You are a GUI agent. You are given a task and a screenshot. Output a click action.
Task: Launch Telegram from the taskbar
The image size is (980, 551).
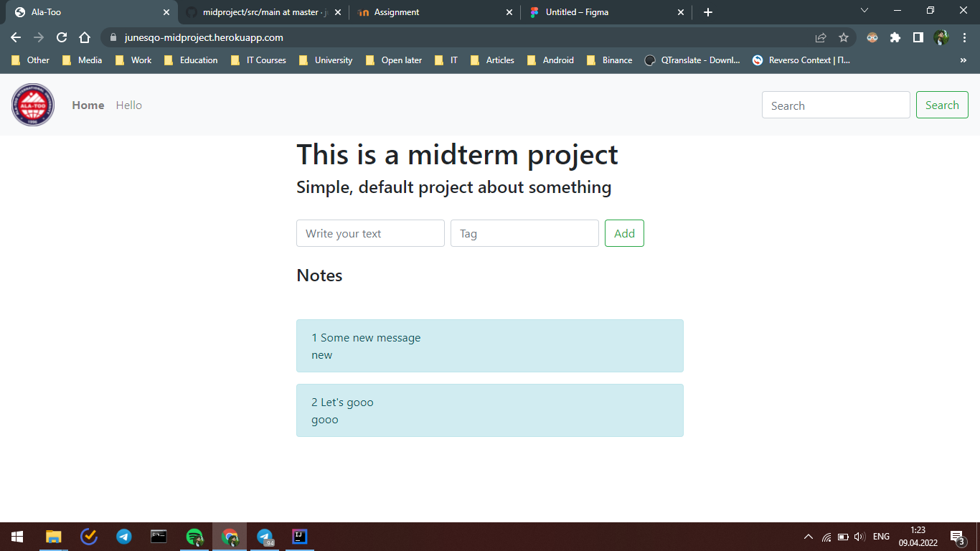123,536
